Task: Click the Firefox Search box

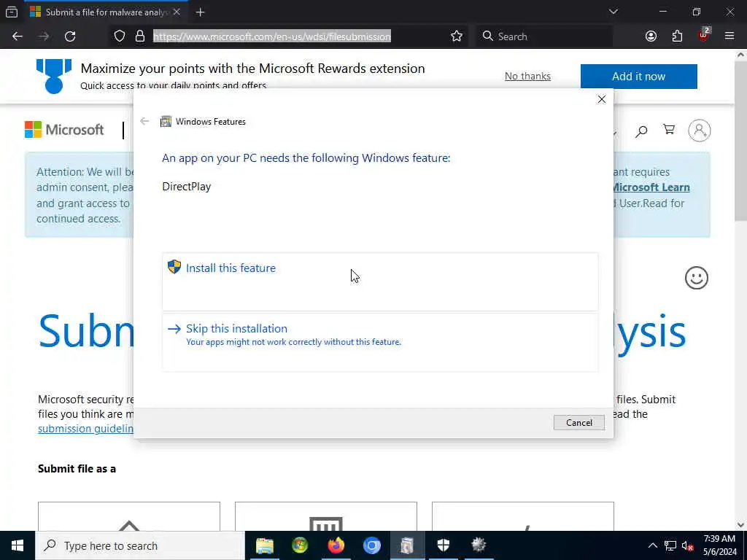Action: 544,36
